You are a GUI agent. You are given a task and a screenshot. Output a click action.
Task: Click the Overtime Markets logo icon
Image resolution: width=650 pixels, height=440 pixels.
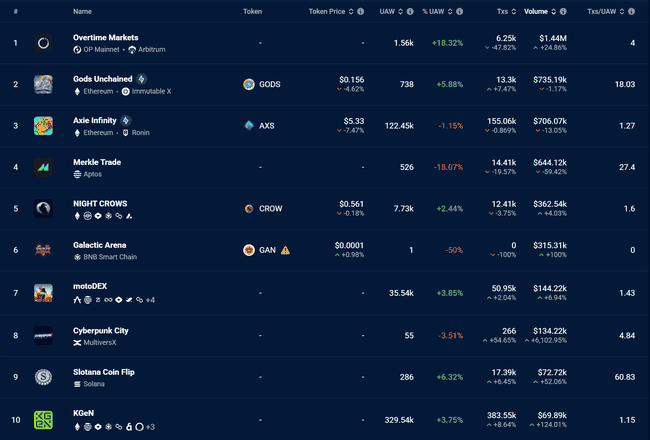tap(44, 43)
